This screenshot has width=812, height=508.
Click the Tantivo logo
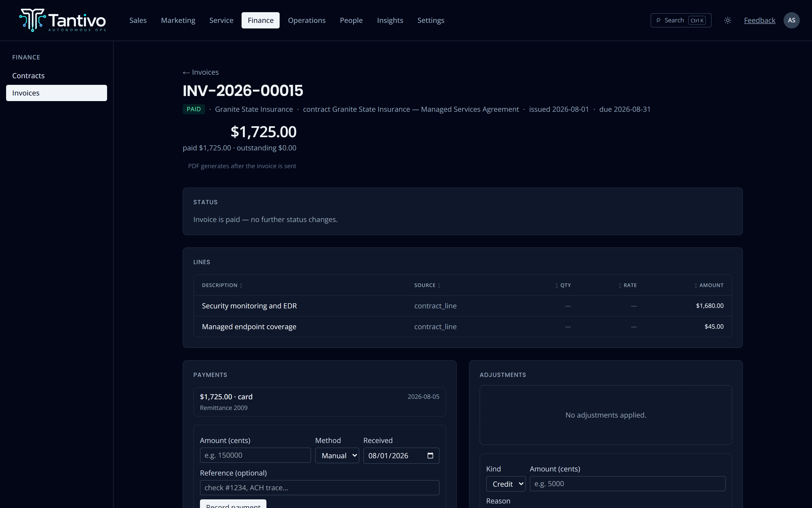pyautogui.click(x=62, y=20)
